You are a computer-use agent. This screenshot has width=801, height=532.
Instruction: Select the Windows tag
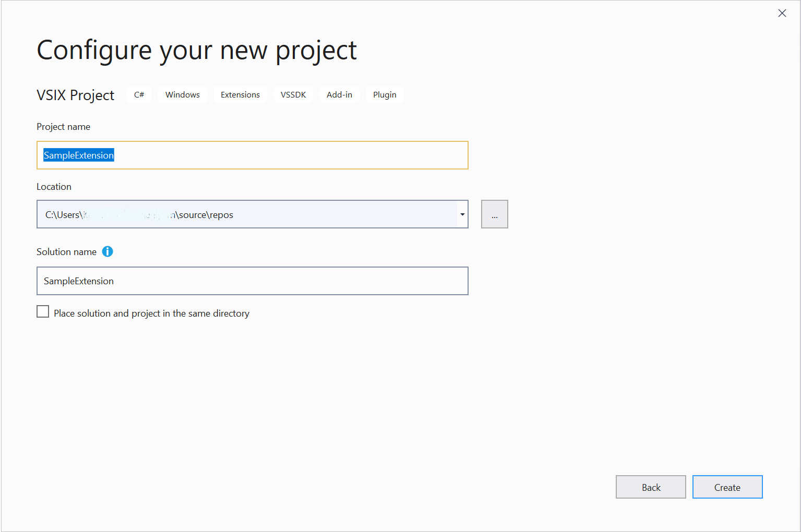pyautogui.click(x=182, y=95)
